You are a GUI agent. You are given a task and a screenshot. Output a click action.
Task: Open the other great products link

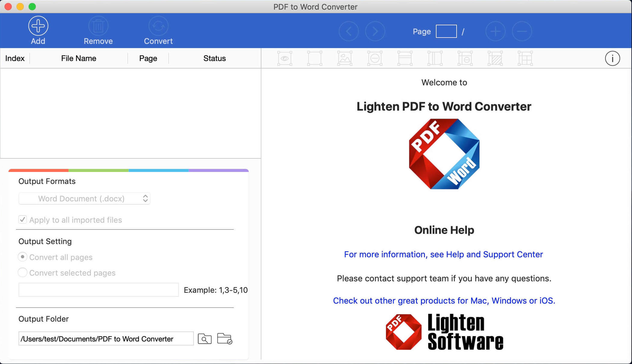click(444, 301)
